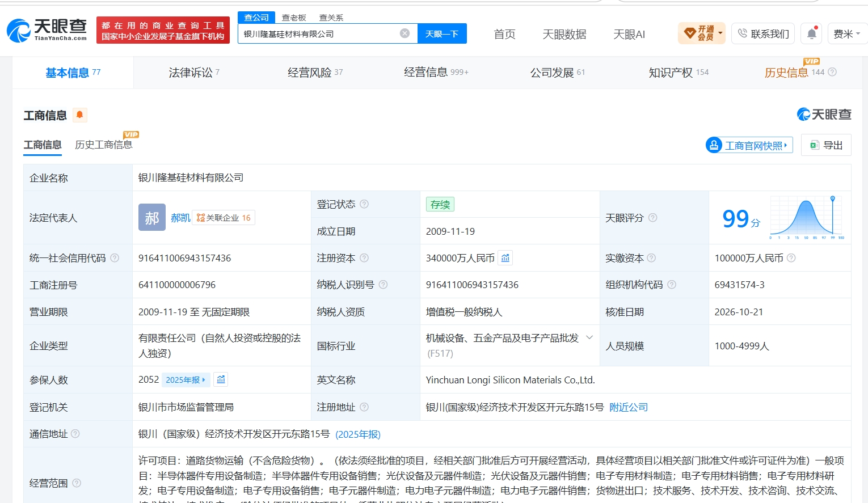This screenshot has width=868, height=503.
Task: Click help icon next to 登记状态
Action: (364, 204)
